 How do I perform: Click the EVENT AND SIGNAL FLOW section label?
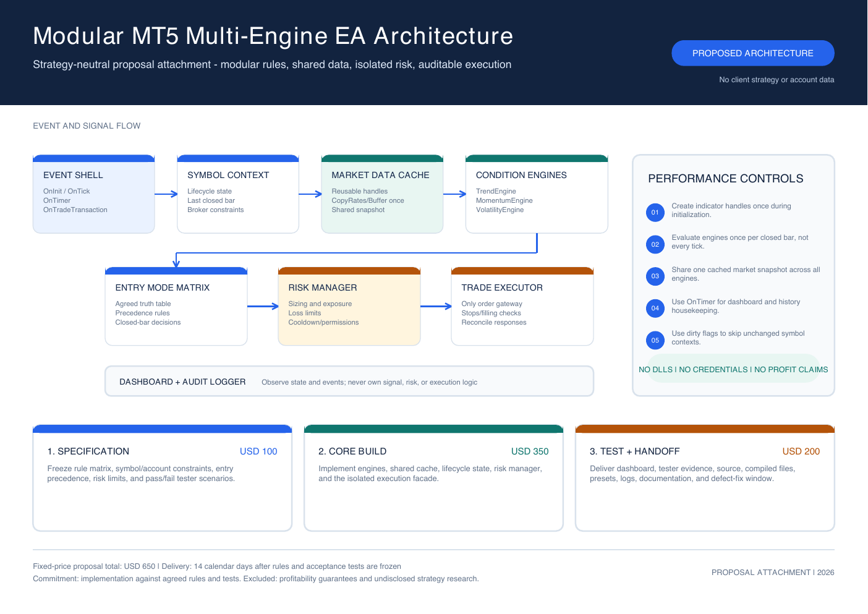coord(87,126)
